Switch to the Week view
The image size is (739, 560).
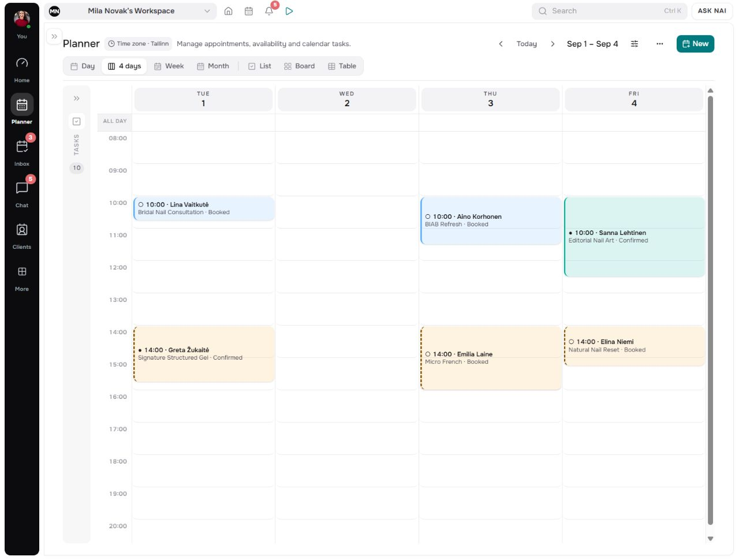pos(169,66)
